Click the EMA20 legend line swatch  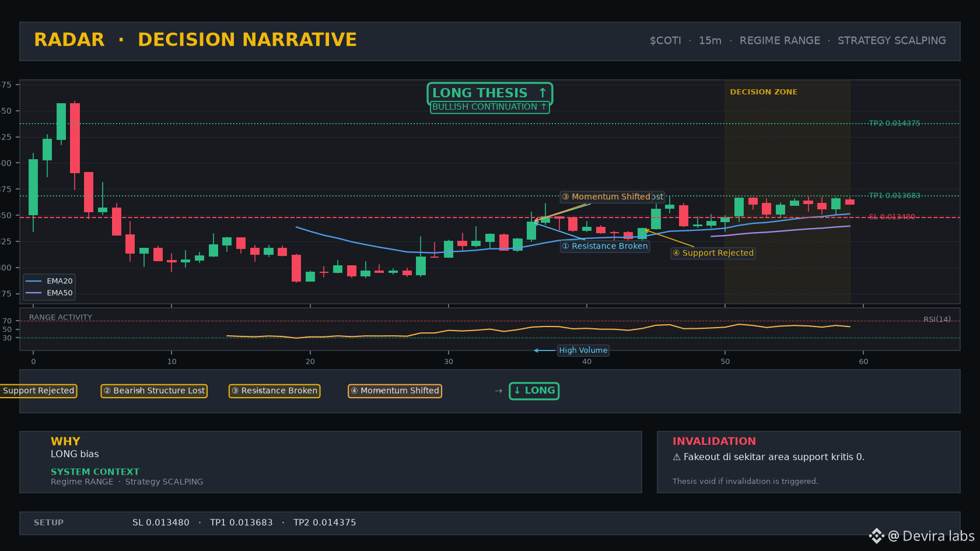pos(34,281)
